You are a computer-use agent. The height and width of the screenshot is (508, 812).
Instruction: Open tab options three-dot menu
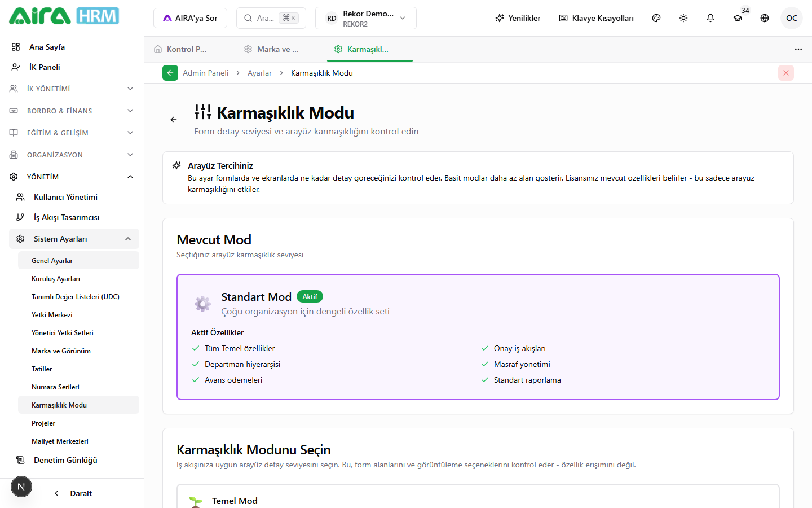pyautogui.click(x=798, y=49)
